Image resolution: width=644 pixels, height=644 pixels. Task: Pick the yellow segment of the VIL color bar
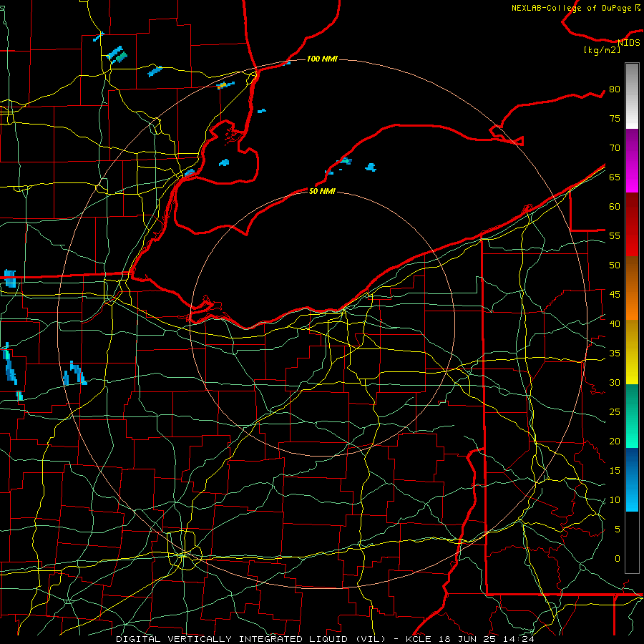(x=632, y=352)
